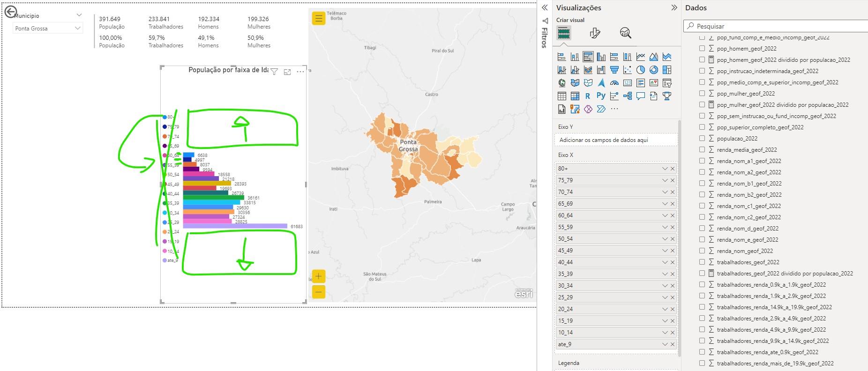Switch to the format visual tab

pyautogui.click(x=595, y=33)
